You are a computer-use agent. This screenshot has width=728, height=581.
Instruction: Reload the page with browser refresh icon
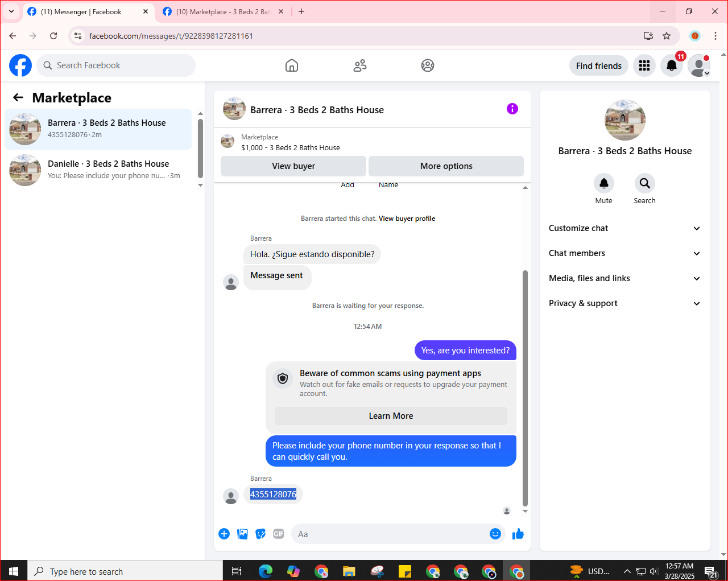[x=53, y=36]
